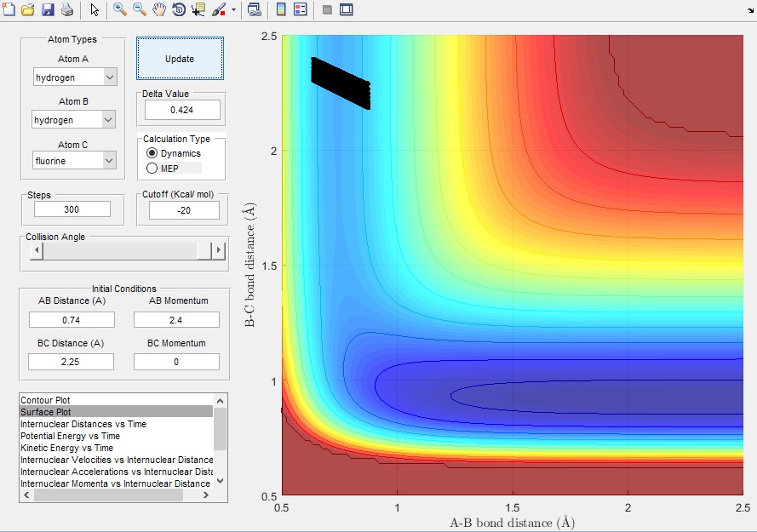Click the Collision Angle slider right arrow

219,250
